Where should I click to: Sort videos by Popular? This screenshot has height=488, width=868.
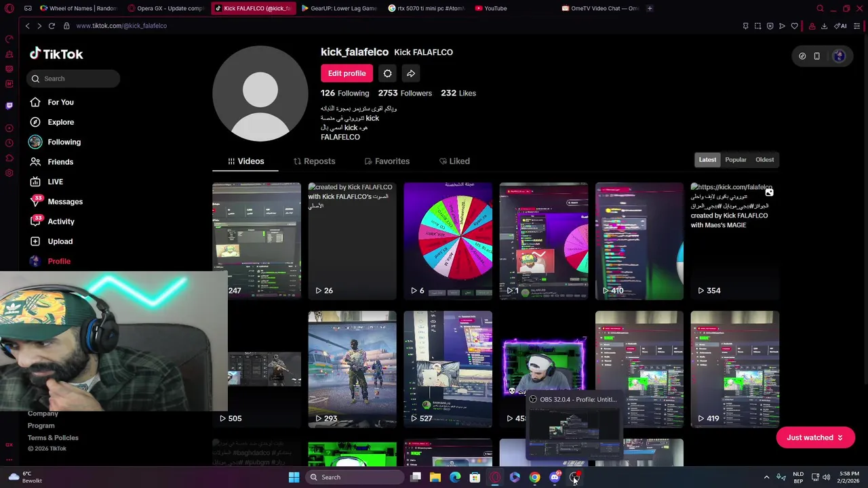click(x=736, y=160)
